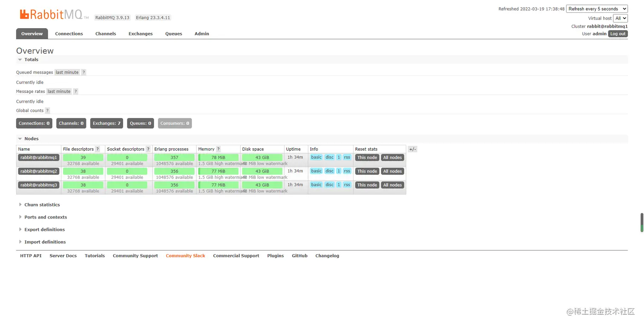Click basic info tag for rabbitmq2
Screen dimensions: 644x325
pyautogui.click(x=316, y=171)
